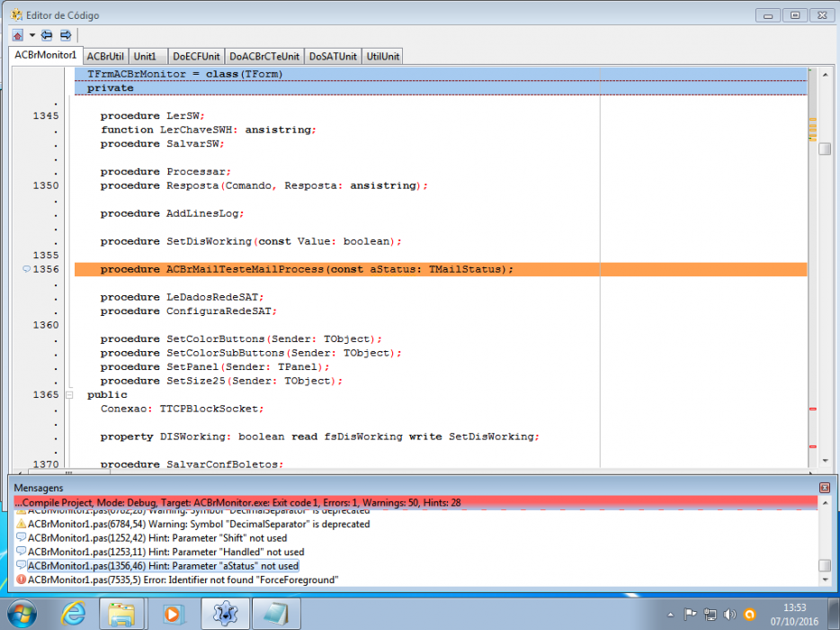Click hint icon beside "aStatus" message
840x630 pixels.
(21, 565)
